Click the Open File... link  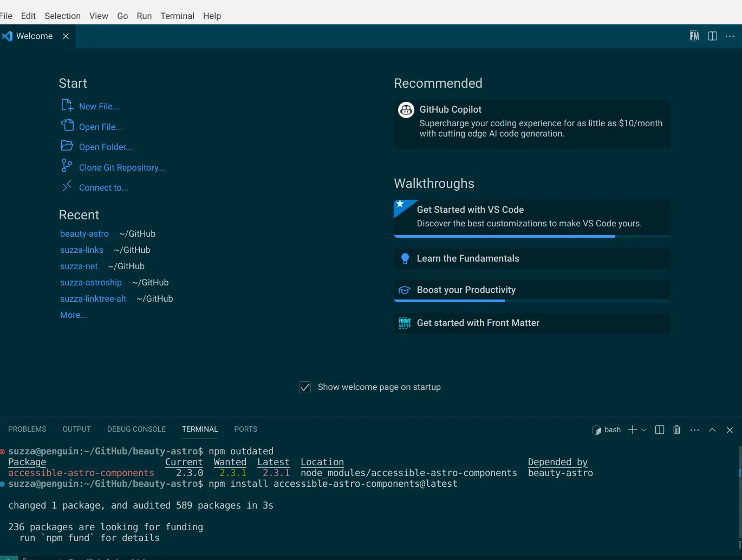click(101, 127)
